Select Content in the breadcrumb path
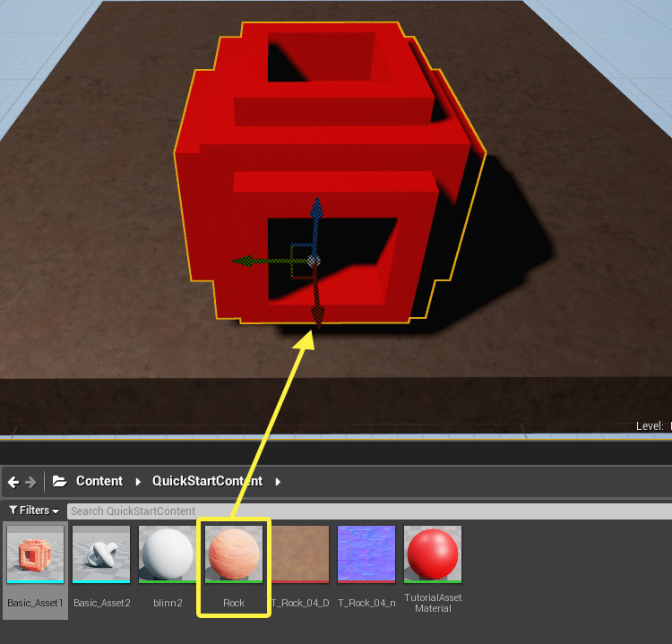 (x=99, y=481)
